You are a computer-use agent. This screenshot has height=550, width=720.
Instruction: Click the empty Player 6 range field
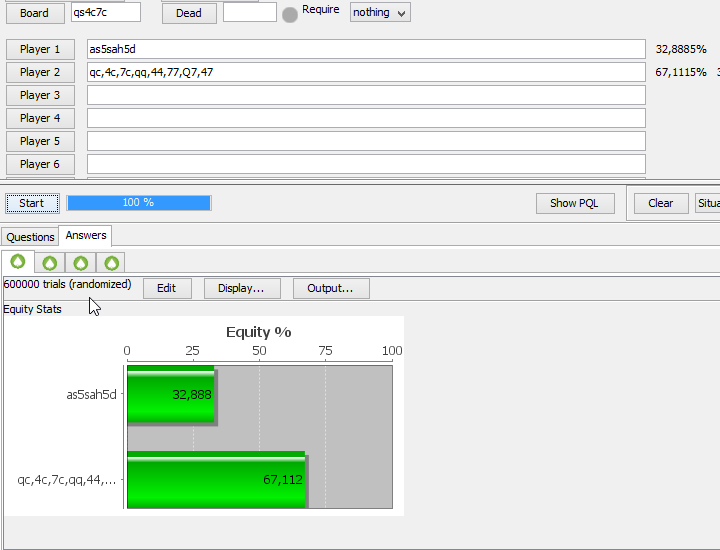(366, 164)
